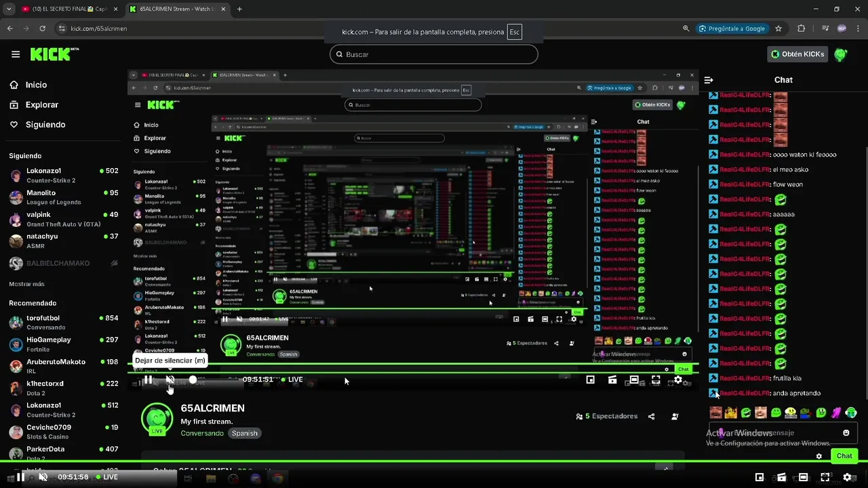Open a new Chrome tab with plus
Screen dimensions: 868x488
click(x=239, y=9)
